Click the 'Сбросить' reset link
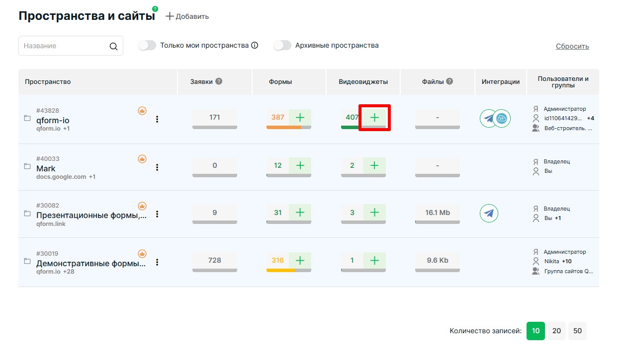Image resolution: width=630 pixels, height=364 pixels. tap(572, 46)
